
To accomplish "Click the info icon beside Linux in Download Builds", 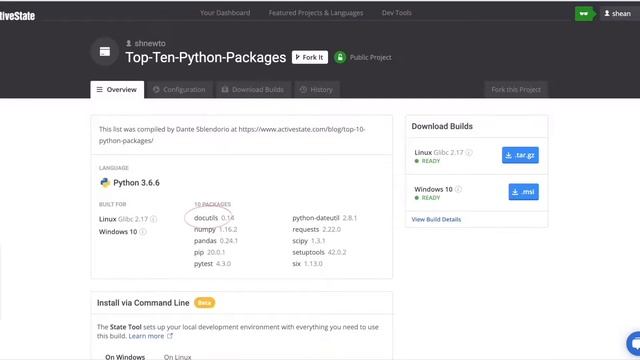I will pos(469,152).
